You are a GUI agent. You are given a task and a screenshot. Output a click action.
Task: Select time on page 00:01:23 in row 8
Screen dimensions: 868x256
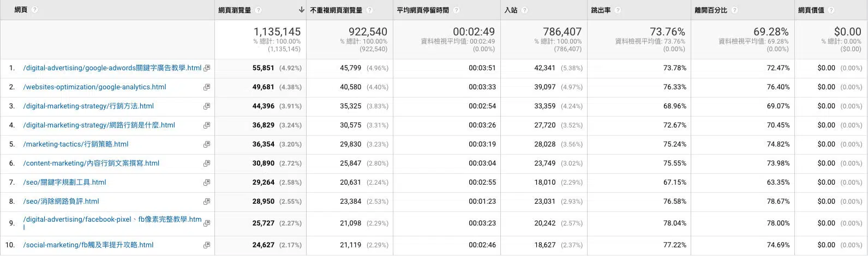pyautogui.click(x=482, y=202)
